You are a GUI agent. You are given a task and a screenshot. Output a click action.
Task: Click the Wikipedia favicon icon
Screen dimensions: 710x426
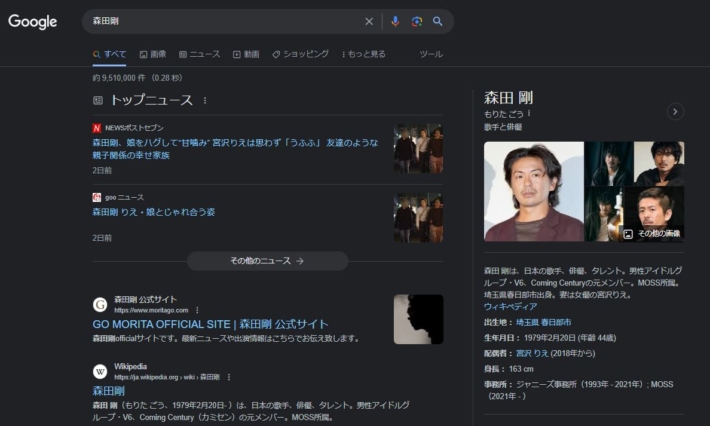100,372
